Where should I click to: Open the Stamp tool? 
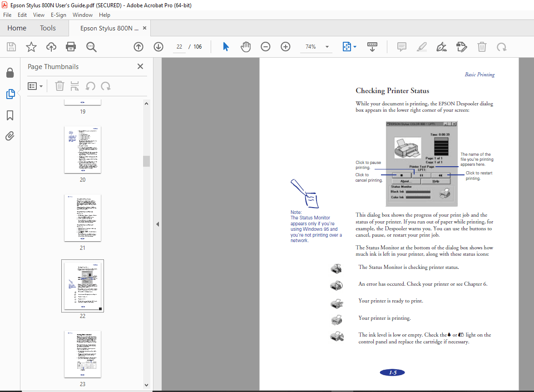(462, 47)
